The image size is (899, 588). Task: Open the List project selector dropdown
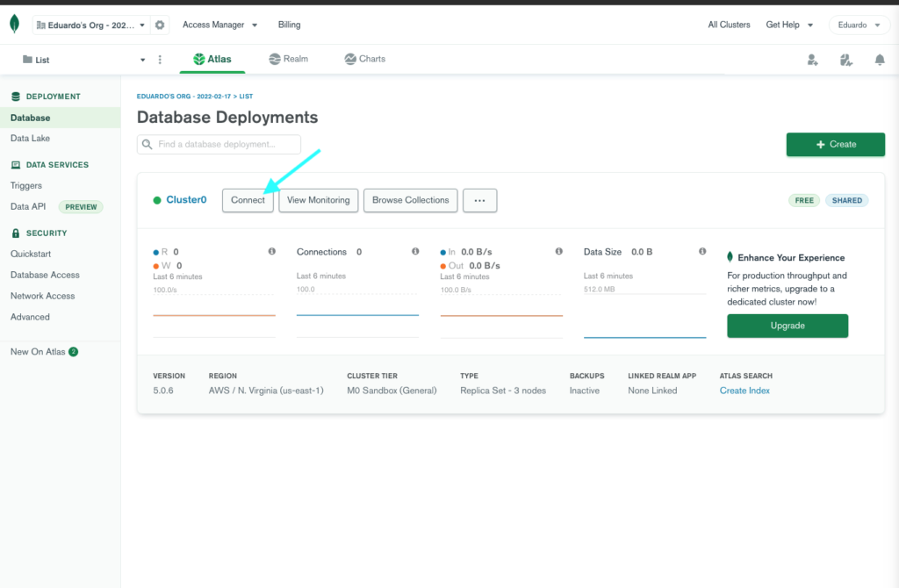pyautogui.click(x=83, y=60)
